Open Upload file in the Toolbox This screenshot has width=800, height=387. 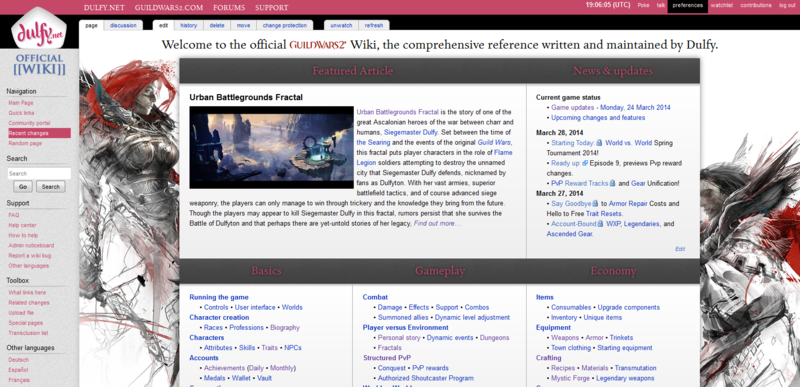pos(21,313)
